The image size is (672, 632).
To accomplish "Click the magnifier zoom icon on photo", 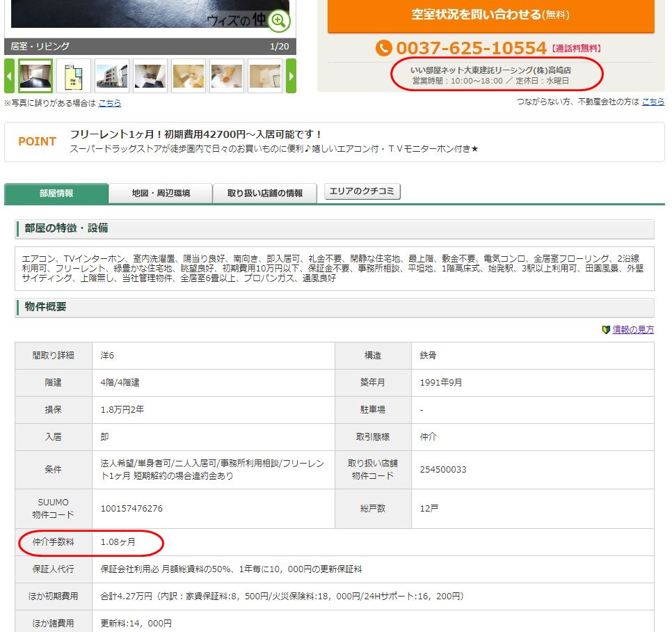I will 279,21.
